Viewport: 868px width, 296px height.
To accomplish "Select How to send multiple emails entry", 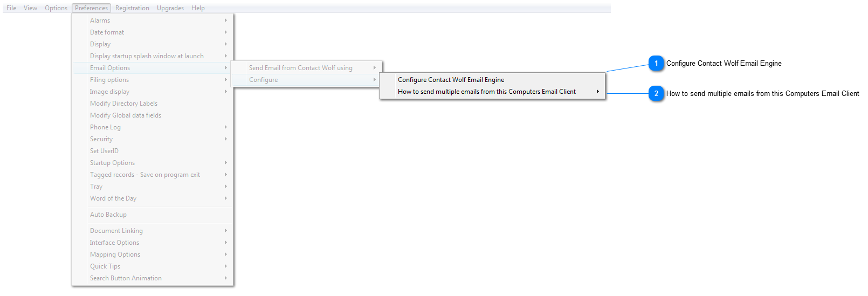I will click(492, 92).
